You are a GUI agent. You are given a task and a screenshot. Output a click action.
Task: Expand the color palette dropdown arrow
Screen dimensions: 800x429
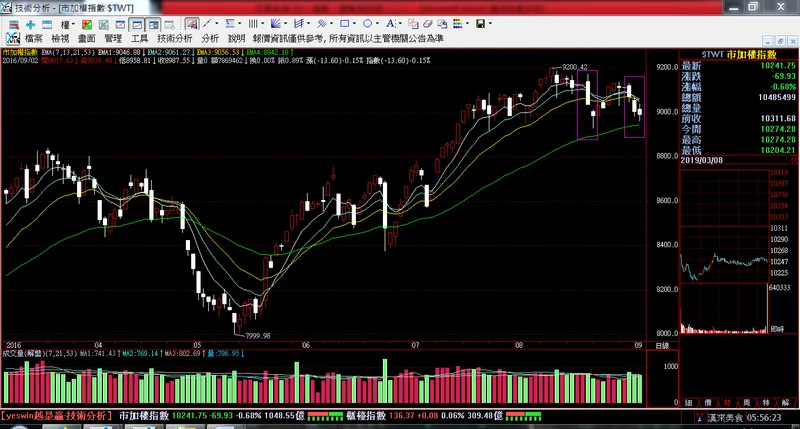(467, 23)
